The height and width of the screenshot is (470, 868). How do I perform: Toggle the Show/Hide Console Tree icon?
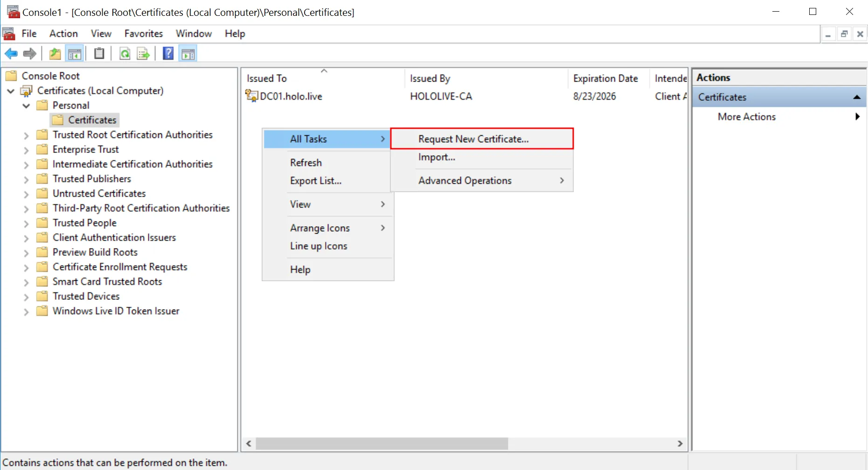point(75,54)
